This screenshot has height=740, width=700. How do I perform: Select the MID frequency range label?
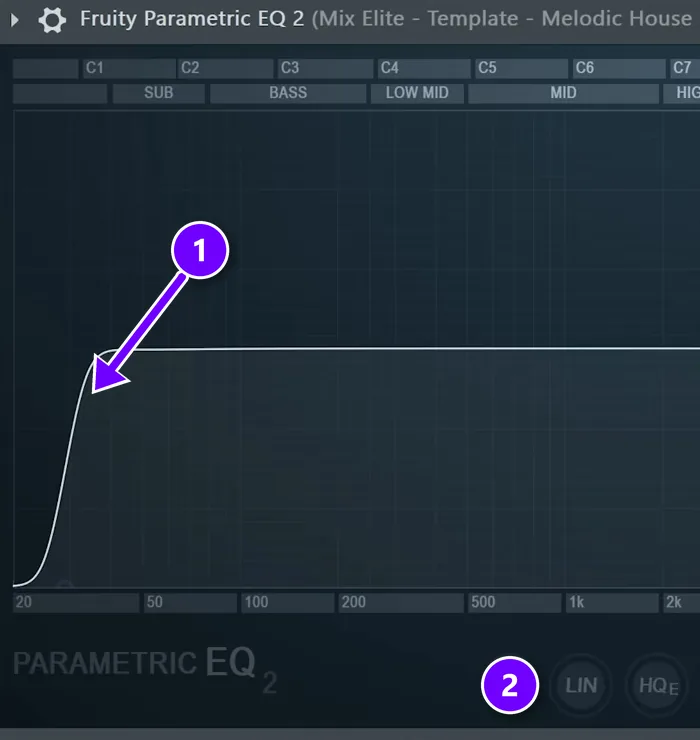564,93
